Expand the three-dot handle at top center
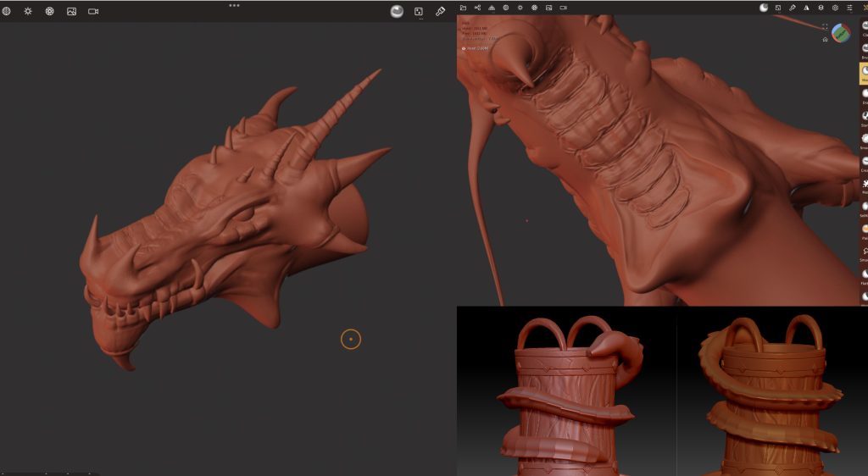Screen dimensions: 868x476 pyautogui.click(x=234, y=5)
